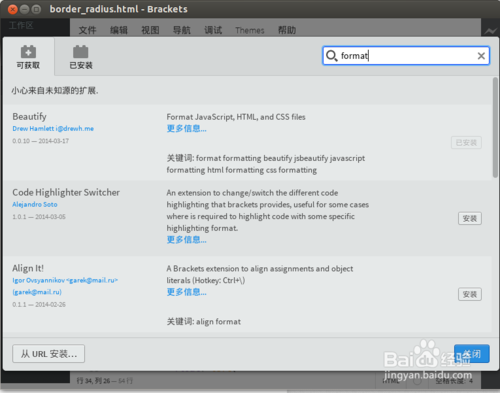
Task: Click the Live Preview lightning icon
Action: 490,31
